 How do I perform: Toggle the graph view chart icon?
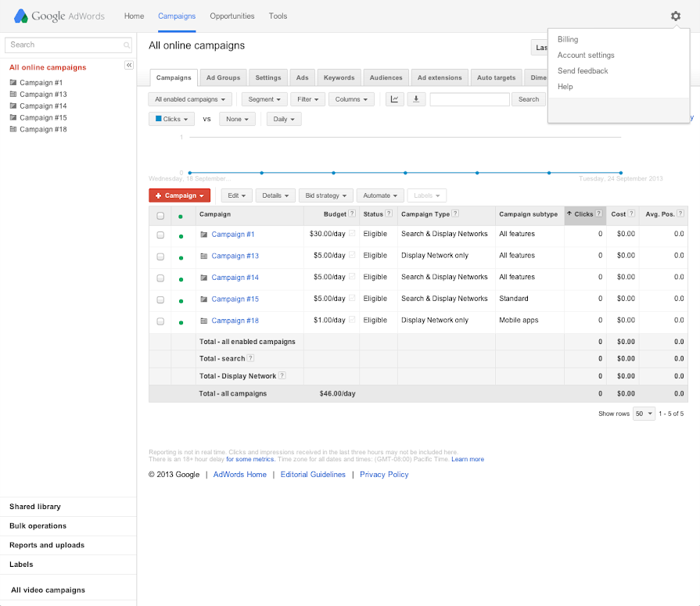point(394,99)
